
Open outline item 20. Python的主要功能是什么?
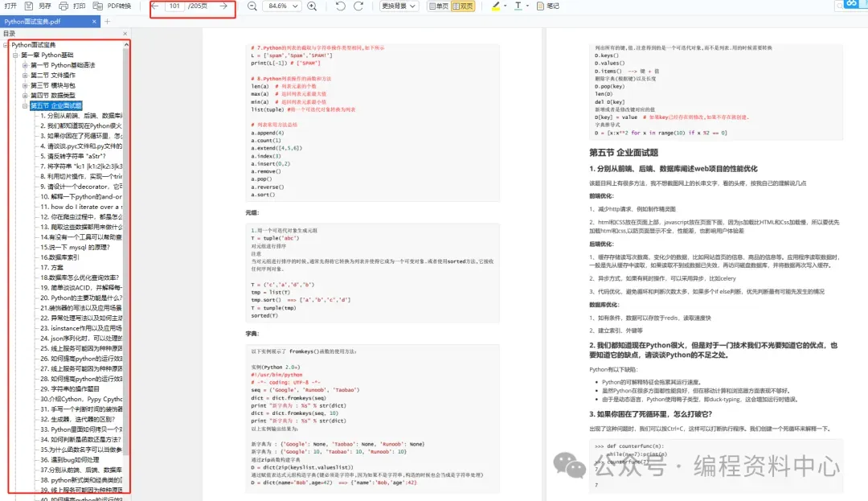(81, 298)
